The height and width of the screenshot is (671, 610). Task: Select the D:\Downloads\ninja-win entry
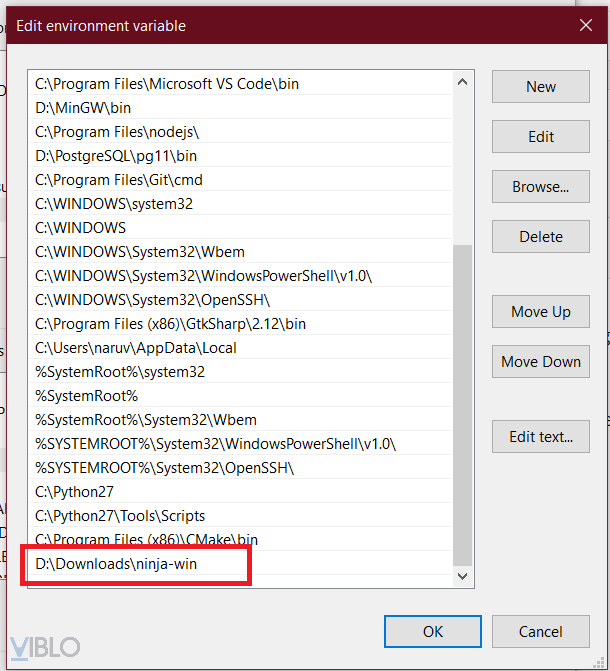click(240, 564)
